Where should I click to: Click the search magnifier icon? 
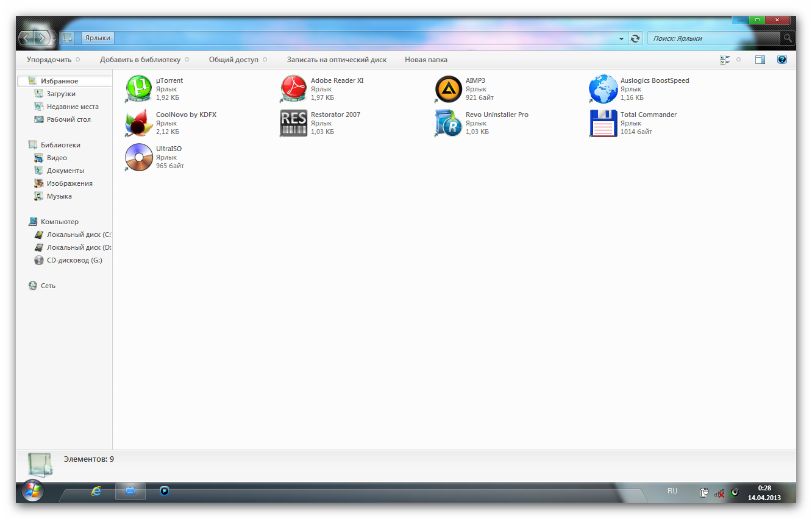788,38
